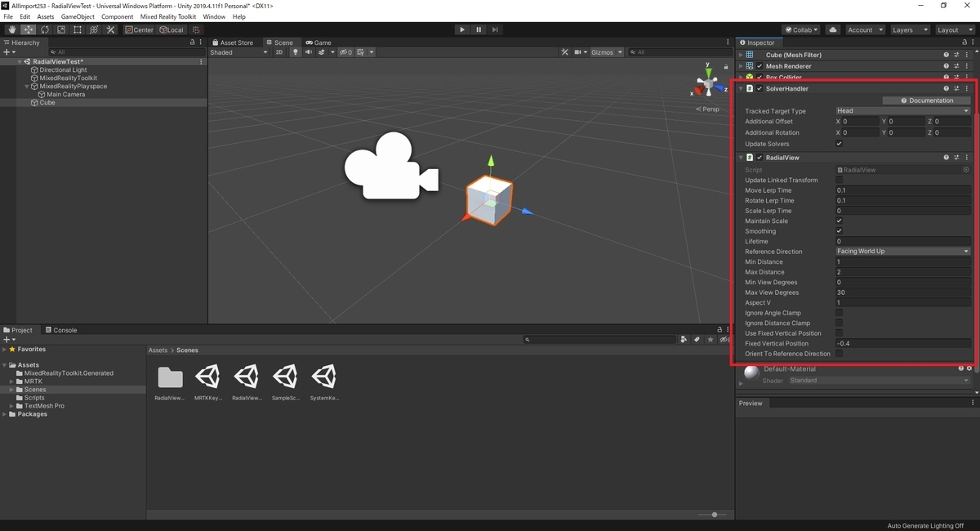Viewport: 980px width, 531px height.
Task: Select the Rotate tool
Action: [x=45, y=29]
